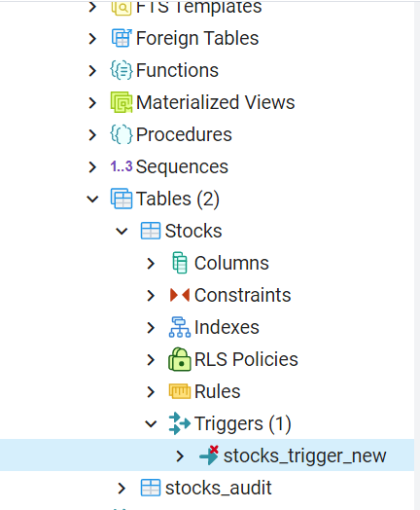The width and height of the screenshot is (420, 510).
Task: Click the Foreign Tables icon
Action: [122, 38]
